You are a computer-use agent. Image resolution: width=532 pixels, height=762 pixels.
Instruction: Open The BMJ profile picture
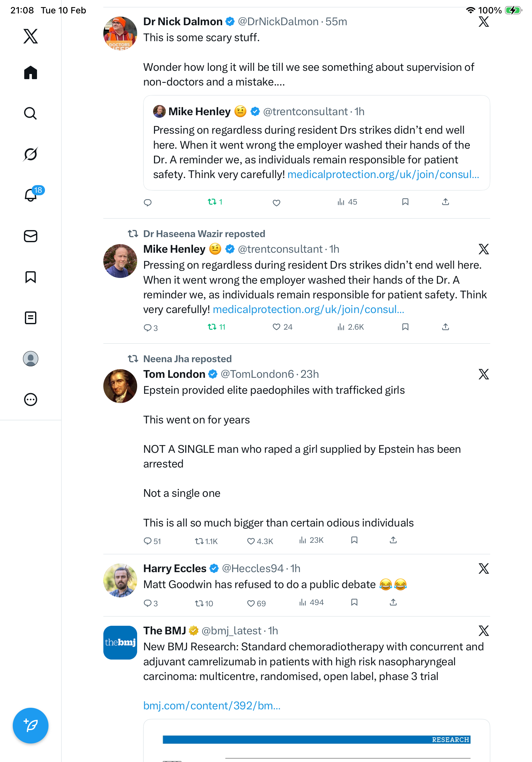(120, 643)
